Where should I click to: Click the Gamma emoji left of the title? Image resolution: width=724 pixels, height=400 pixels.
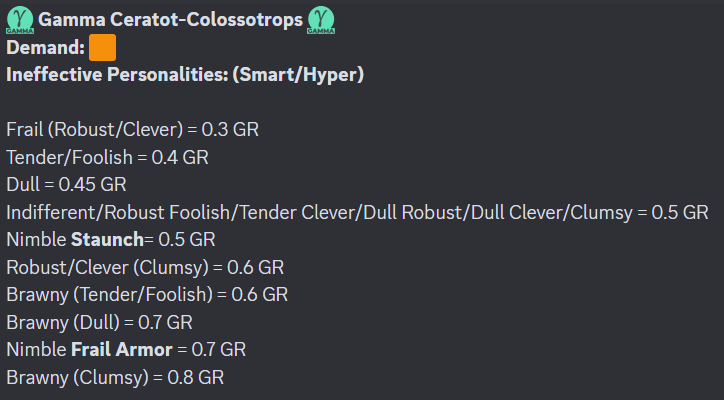20,20
